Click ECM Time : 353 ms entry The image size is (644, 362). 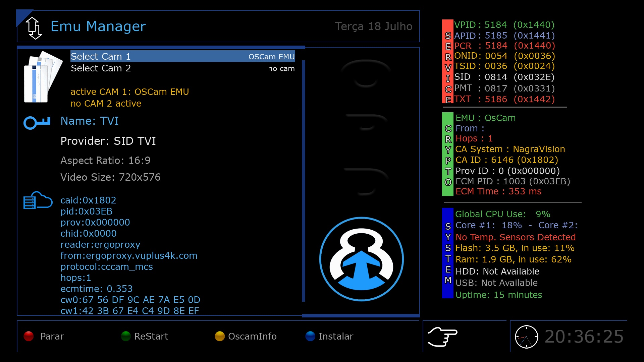click(498, 191)
